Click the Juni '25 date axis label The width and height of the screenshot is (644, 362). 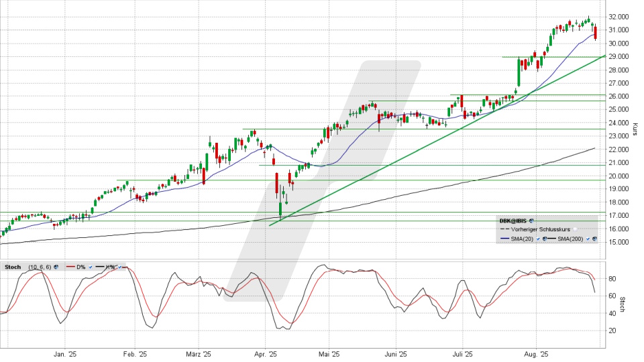pos(396,354)
